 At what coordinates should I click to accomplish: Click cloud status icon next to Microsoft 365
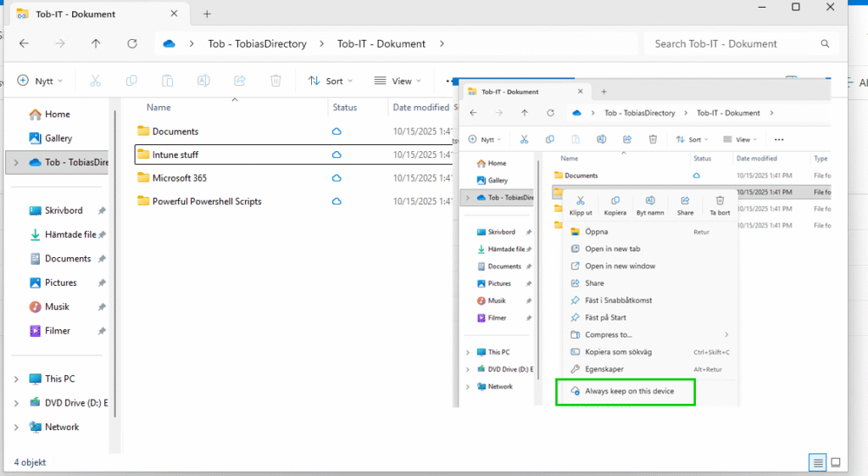click(x=337, y=178)
